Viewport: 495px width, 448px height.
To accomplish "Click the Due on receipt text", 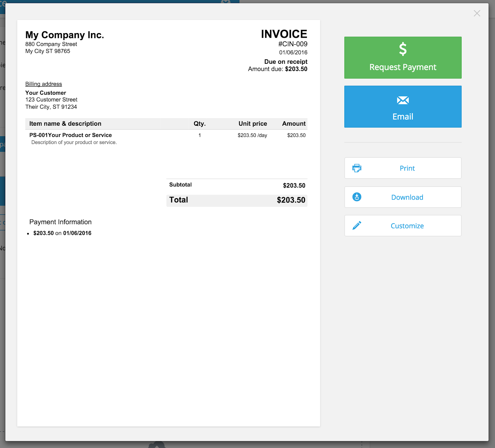I will (x=286, y=62).
